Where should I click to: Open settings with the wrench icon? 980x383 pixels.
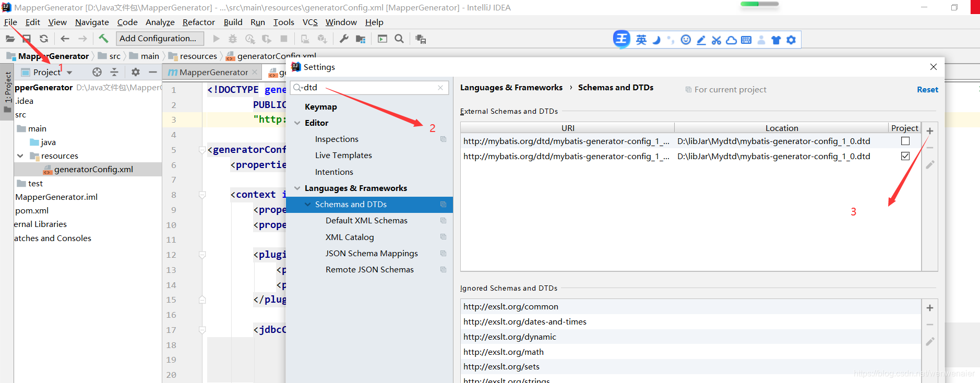point(344,39)
